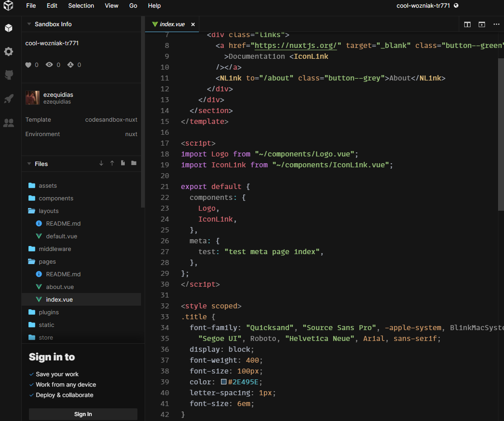Open the View menu
The width and height of the screenshot is (504, 421).
pos(111,6)
